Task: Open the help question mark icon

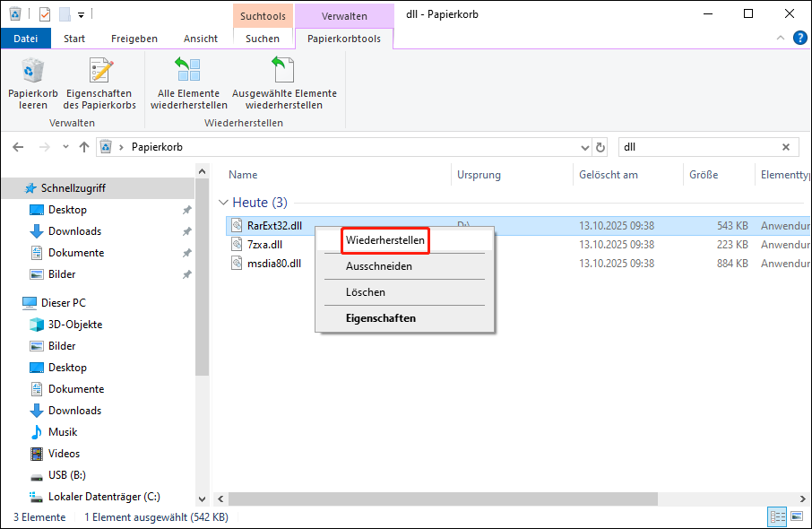Action: (800, 39)
